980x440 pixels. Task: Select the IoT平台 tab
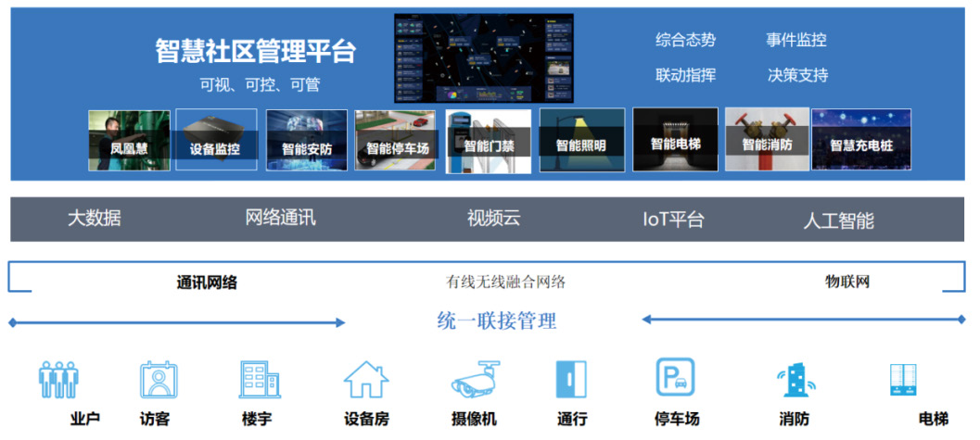click(673, 220)
